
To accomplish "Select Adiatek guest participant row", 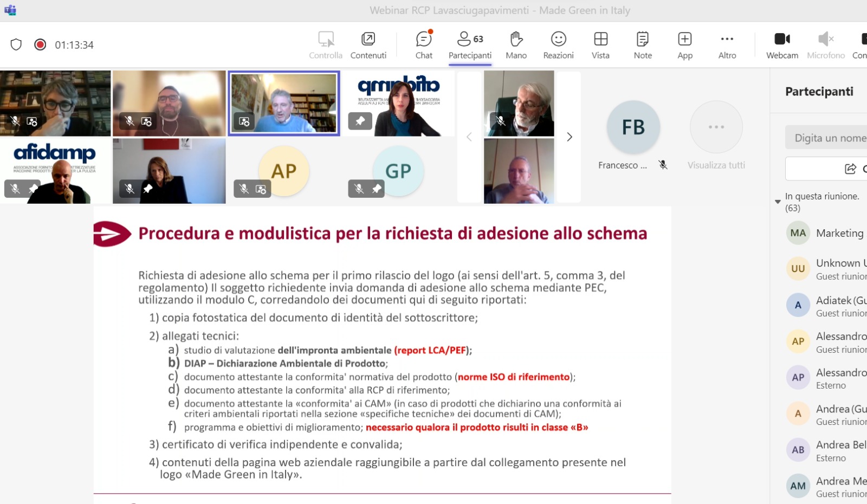I will pyautogui.click(x=826, y=306).
